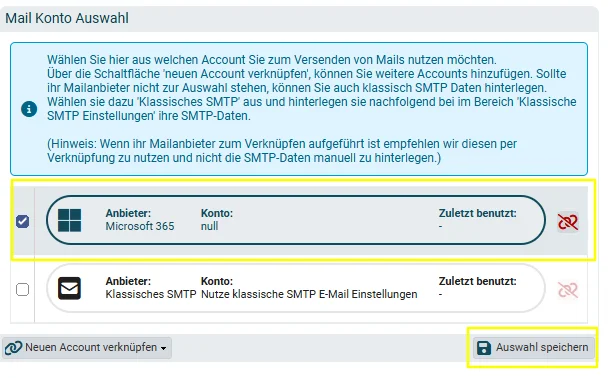Click 'Zuletzt benutzt:' label in Microsoft 365 row
This screenshot has height=378, width=608.
pos(477,213)
